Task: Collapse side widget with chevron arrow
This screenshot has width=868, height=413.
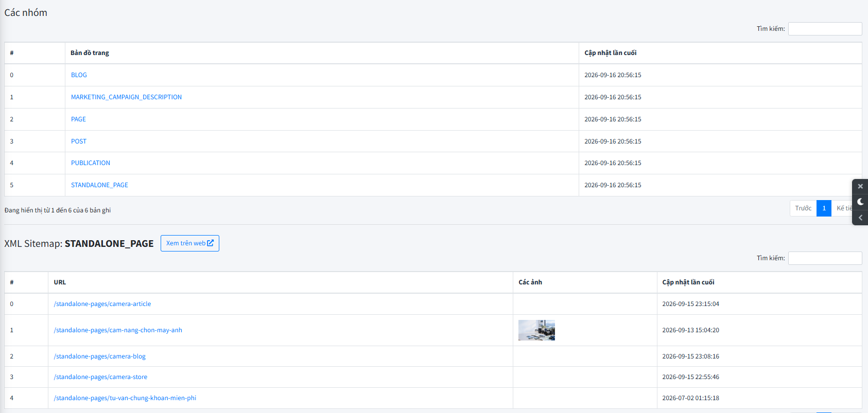Action: [860, 218]
